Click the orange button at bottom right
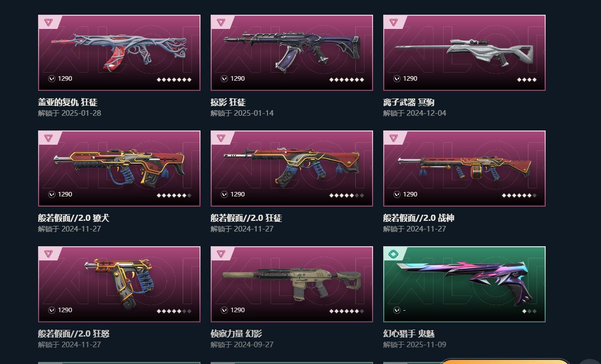The height and width of the screenshot is (364, 601). click(504, 361)
